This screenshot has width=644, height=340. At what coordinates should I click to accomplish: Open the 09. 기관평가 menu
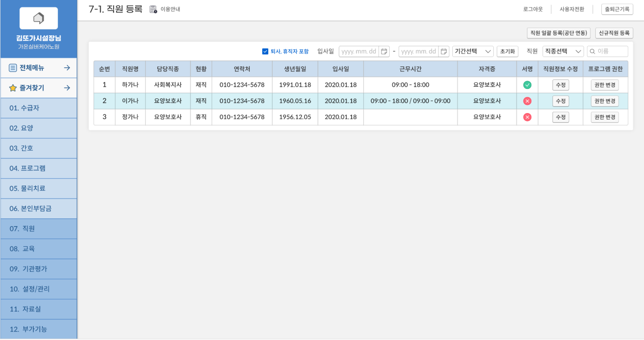pos(39,269)
